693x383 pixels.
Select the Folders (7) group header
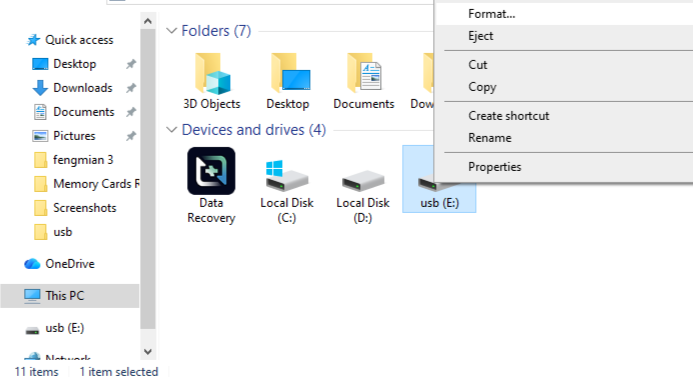(x=216, y=31)
